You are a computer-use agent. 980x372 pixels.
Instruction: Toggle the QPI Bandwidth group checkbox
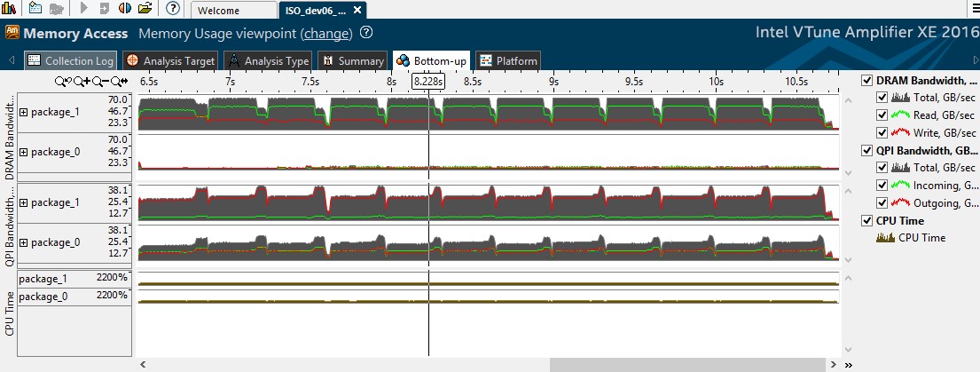[x=867, y=150]
